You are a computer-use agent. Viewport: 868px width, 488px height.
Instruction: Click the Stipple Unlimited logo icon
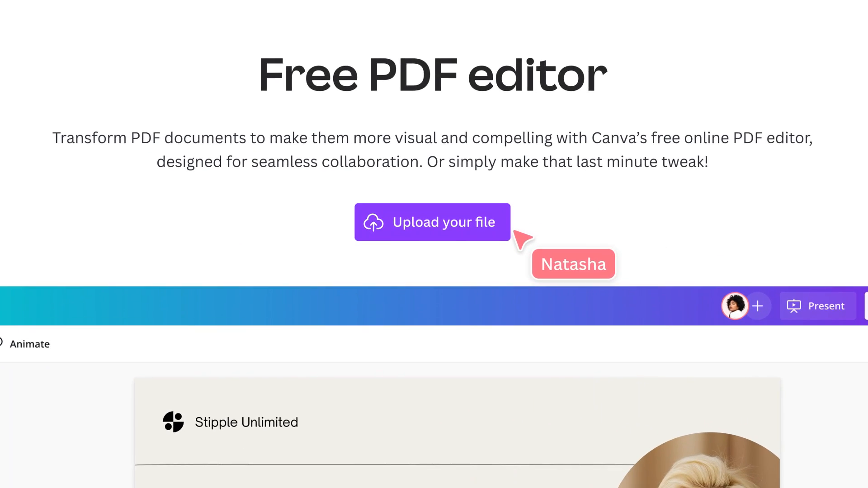pos(173,422)
